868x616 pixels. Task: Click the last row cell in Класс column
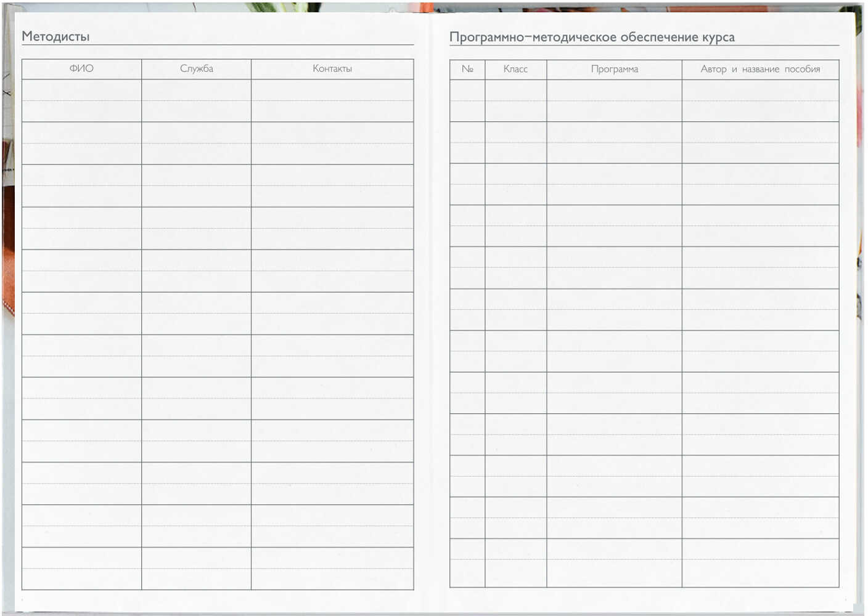pos(515,562)
